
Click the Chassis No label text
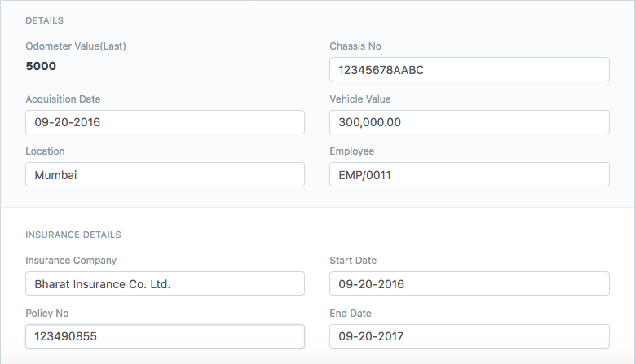point(355,46)
